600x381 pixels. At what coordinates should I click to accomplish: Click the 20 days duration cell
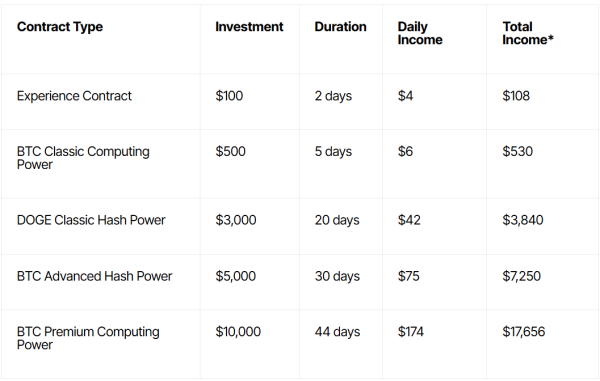coord(337,220)
